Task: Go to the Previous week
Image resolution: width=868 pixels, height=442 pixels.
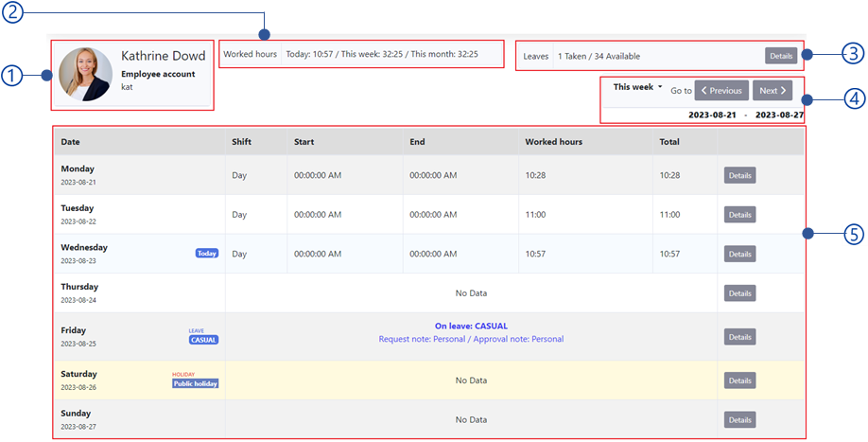Action: point(721,91)
